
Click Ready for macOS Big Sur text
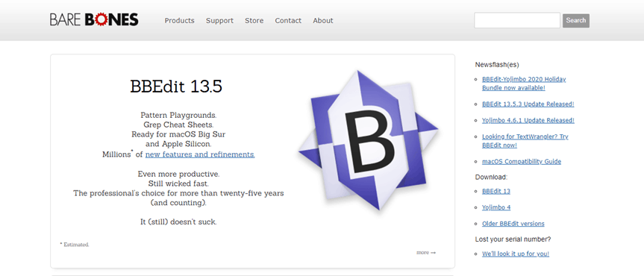(x=178, y=134)
